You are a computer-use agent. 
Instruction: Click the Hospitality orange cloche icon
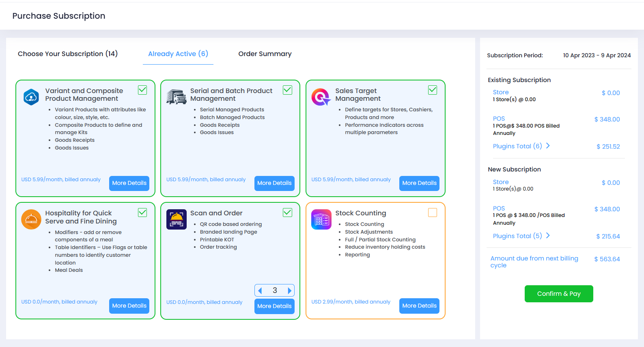[31, 219]
